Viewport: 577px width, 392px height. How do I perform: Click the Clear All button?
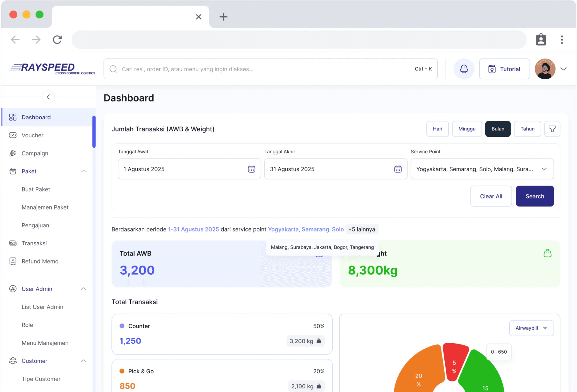tap(491, 196)
